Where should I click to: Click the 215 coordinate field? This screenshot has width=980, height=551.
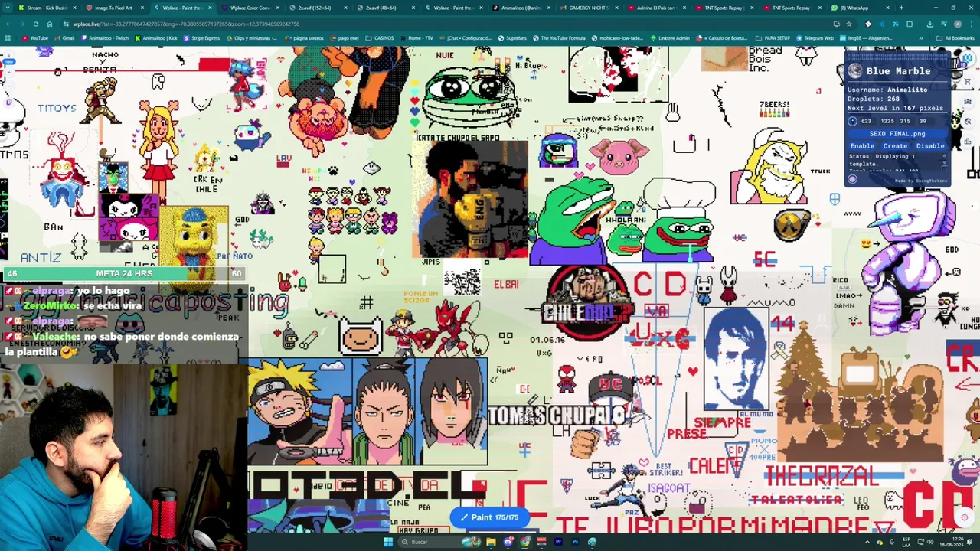pos(906,121)
